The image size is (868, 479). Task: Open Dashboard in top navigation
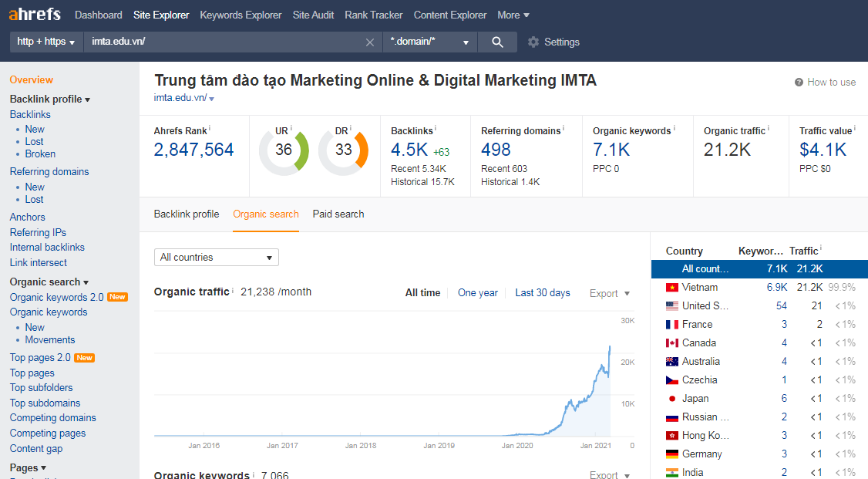pos(99,15)
